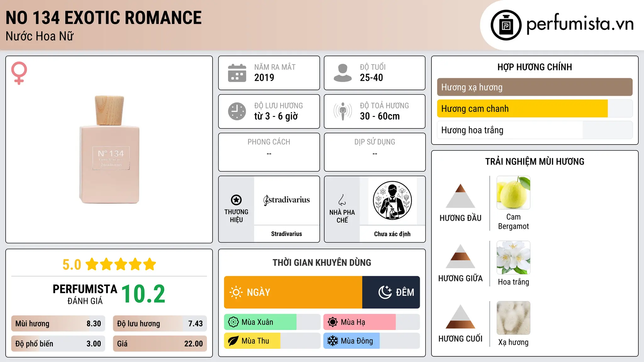Click the person icon beside age range
The image size is (644, 362).
pyautogui.click(x=343, y=73)
